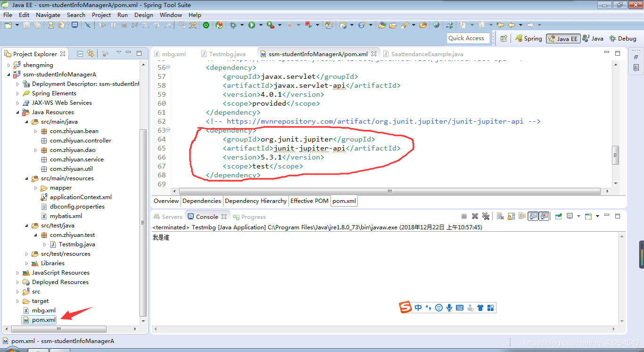The width and height of the screenshot is (644, 352).
Task: Click the Remove Launch console icon
Action: click(475, 216)
